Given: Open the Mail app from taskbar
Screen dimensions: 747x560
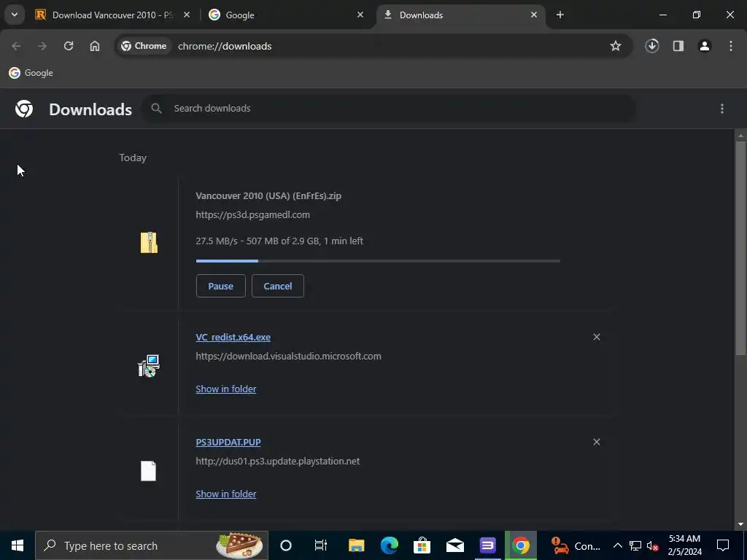Looking at the screenshot, I should 455,545.
